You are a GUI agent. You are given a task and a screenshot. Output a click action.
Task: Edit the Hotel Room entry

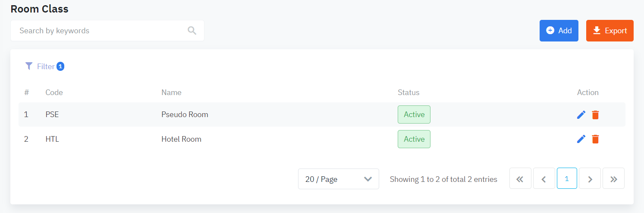click(581, 139)
